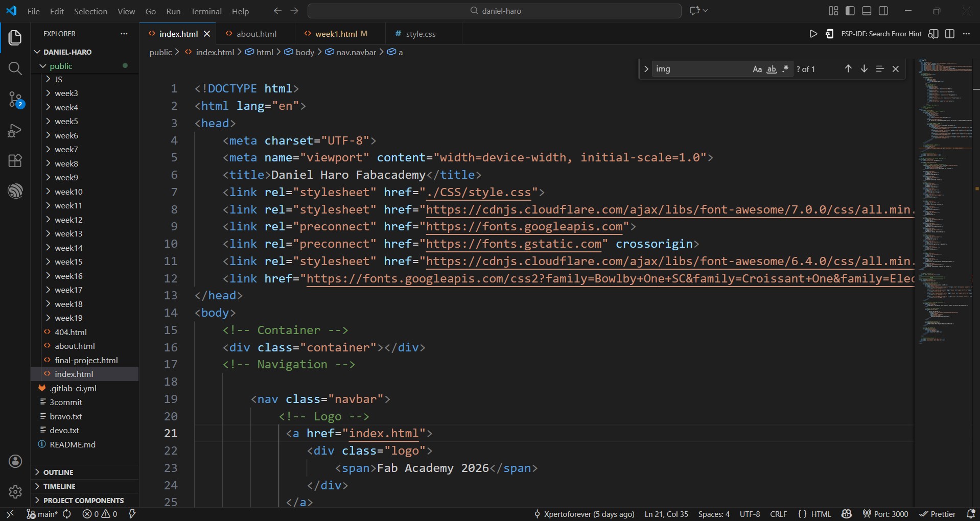Toggle Match Case in find widget

tap(757, 69)
